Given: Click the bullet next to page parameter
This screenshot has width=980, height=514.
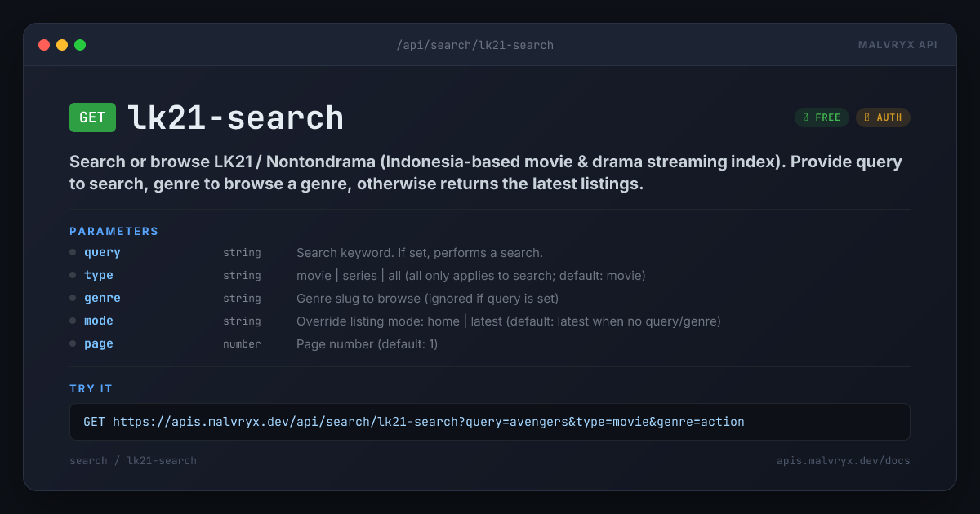Looking at the screenshot, I should [73, 344].
